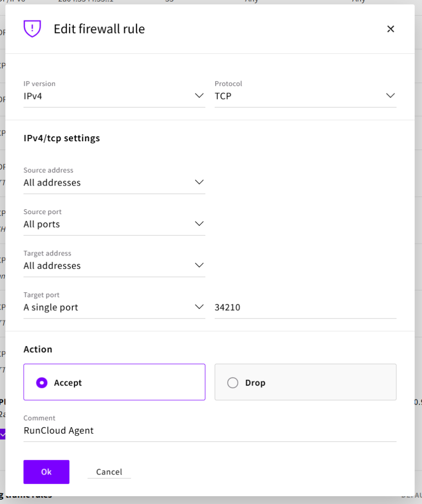Select the Accept radio button
The width and height of the screenshot is (422, 504).
[42, 382]
